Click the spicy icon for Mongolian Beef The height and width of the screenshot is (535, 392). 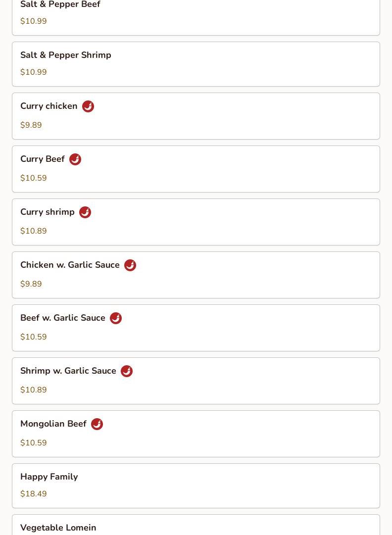(x=97, y=424)
